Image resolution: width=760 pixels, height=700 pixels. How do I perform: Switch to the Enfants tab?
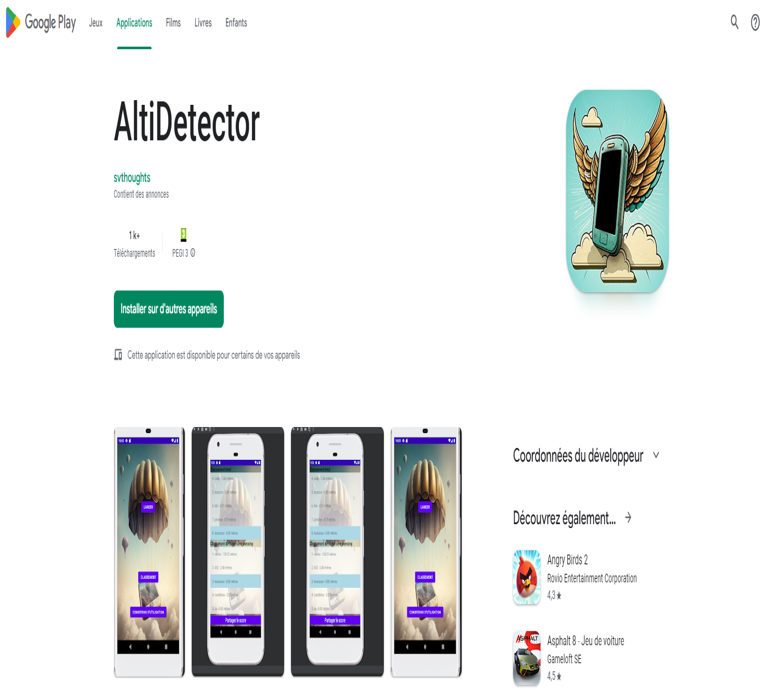point(236,23)
